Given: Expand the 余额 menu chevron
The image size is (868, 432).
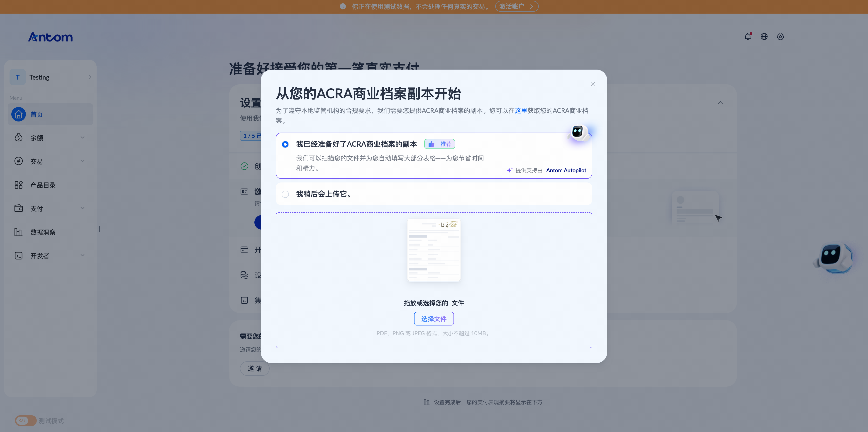Looking at the screenshot, I should pos(83,137).
